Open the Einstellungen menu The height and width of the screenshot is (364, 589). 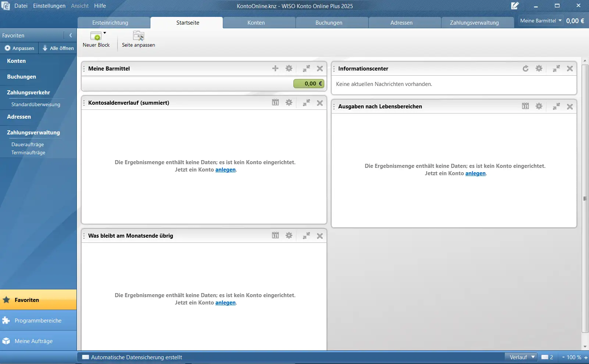coord(49,6)
